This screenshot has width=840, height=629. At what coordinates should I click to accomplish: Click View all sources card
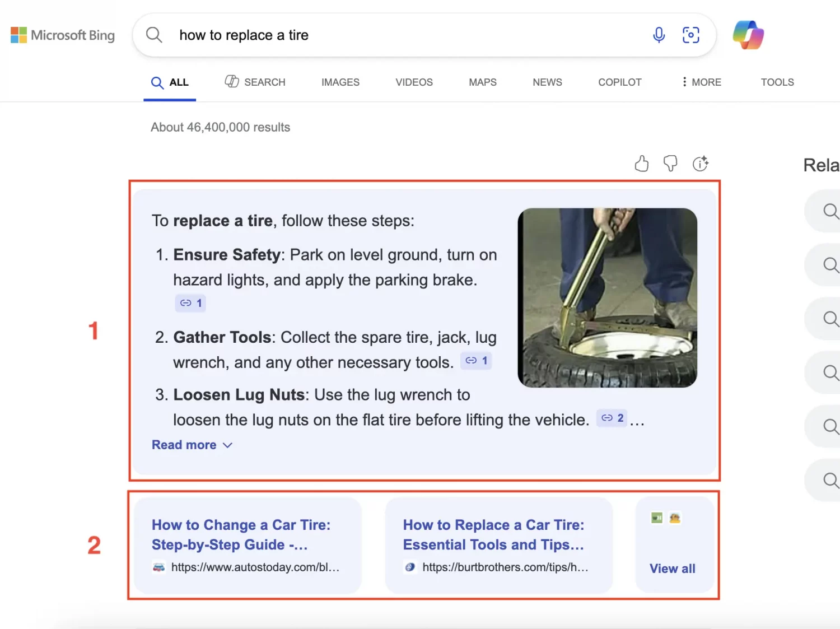(675, 545)
